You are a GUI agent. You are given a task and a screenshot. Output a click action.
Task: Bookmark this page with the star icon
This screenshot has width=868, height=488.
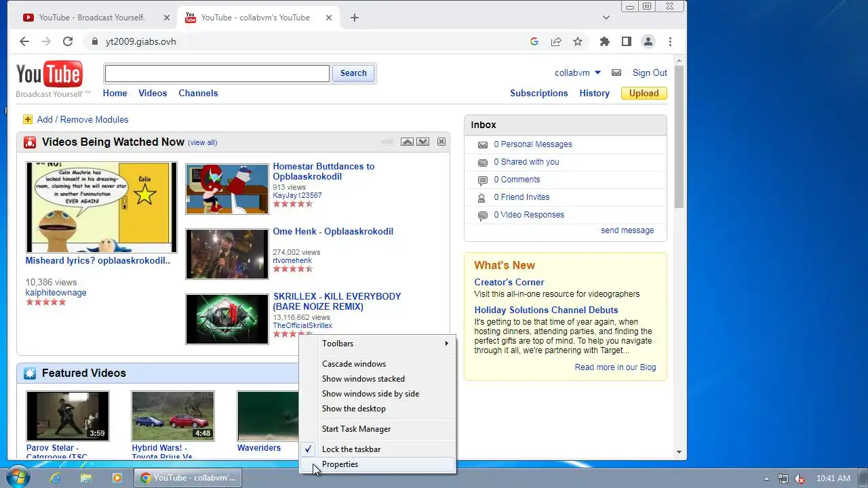point(578,41)
